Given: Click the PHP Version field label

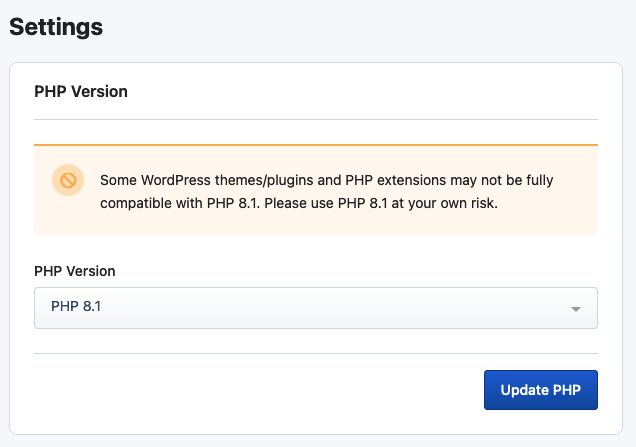Looking at the screenshot, I should pyautogui.click(x=75, y=271).
